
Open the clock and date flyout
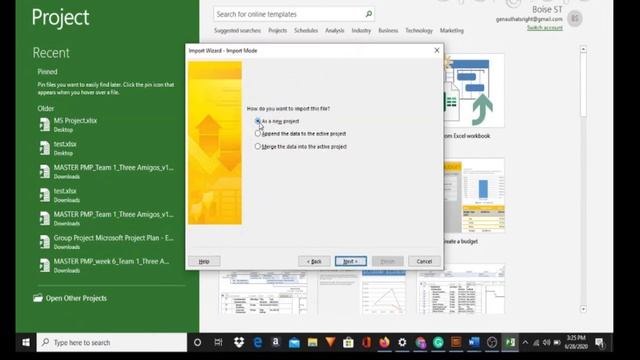(x=576, y=342)
